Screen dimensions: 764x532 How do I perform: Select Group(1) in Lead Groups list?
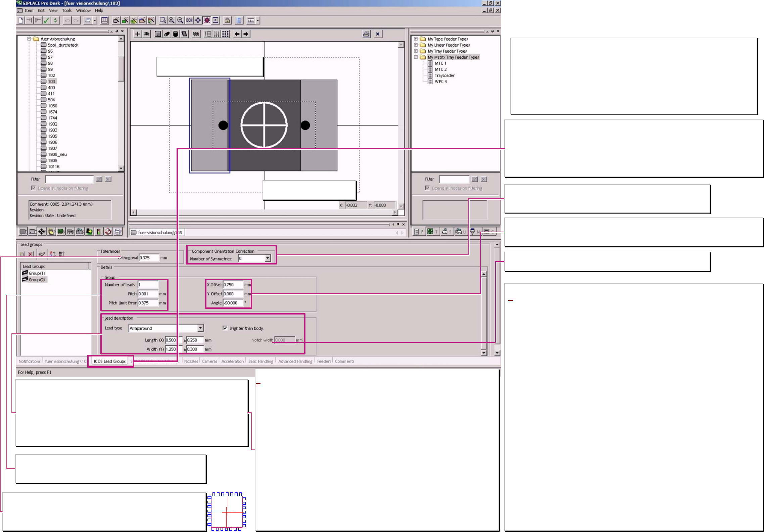coord(37,273)
